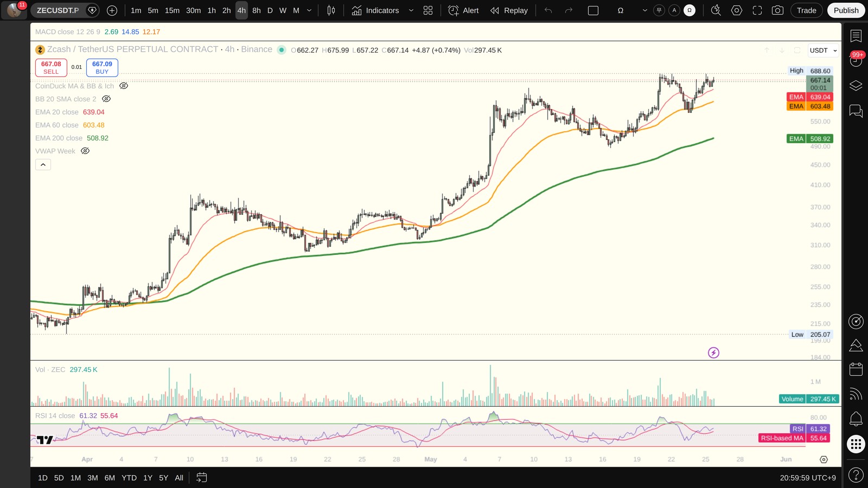Open the news feed sidebar icon
The image size is (868, 488).
pos(856,394)
